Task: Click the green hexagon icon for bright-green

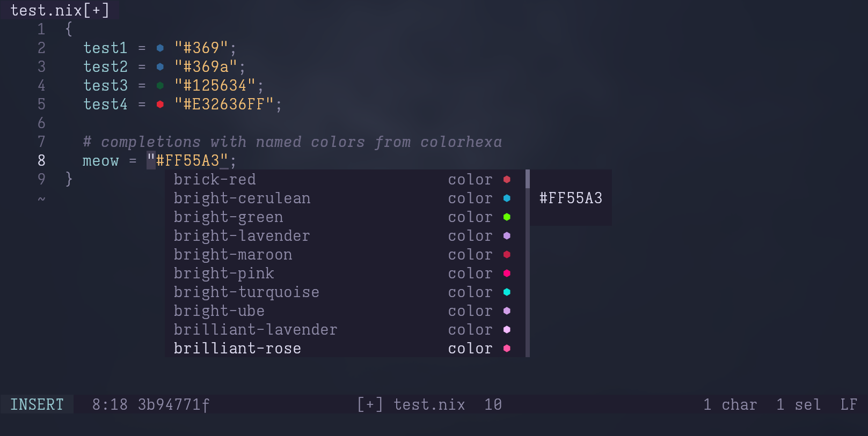Action: coord(507,217)
